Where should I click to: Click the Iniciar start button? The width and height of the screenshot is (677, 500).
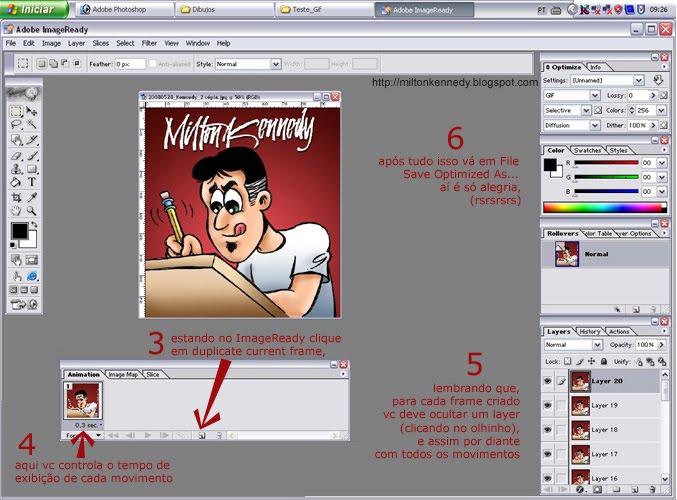(x=34, y=9)
